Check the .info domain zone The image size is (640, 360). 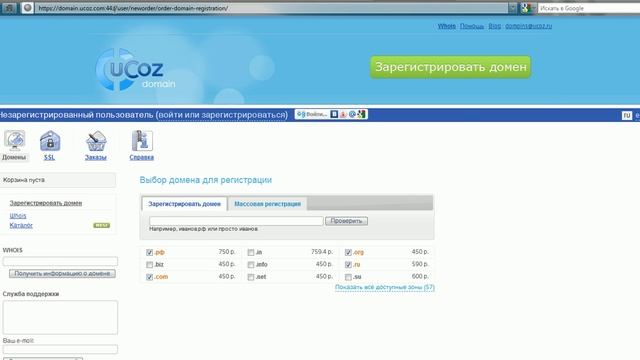point(251,265)
